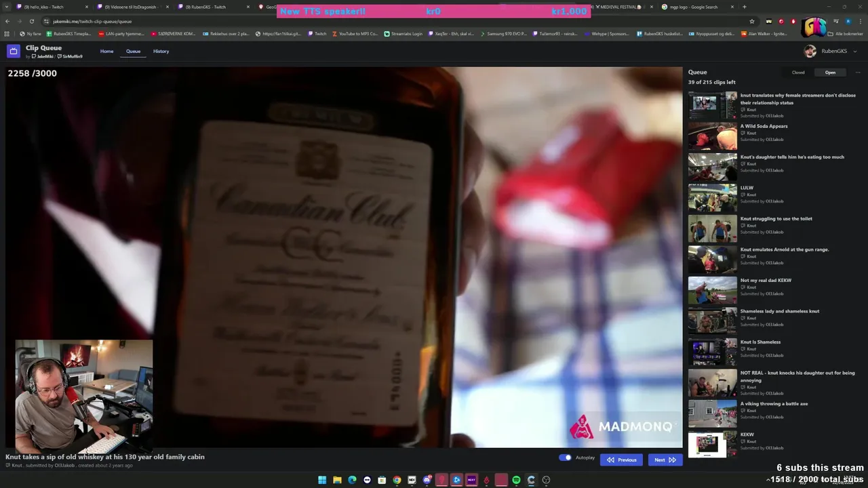This screenshot has height=488, width=868.
Task: Open the Windows Start menu
Action: (322, 480)
